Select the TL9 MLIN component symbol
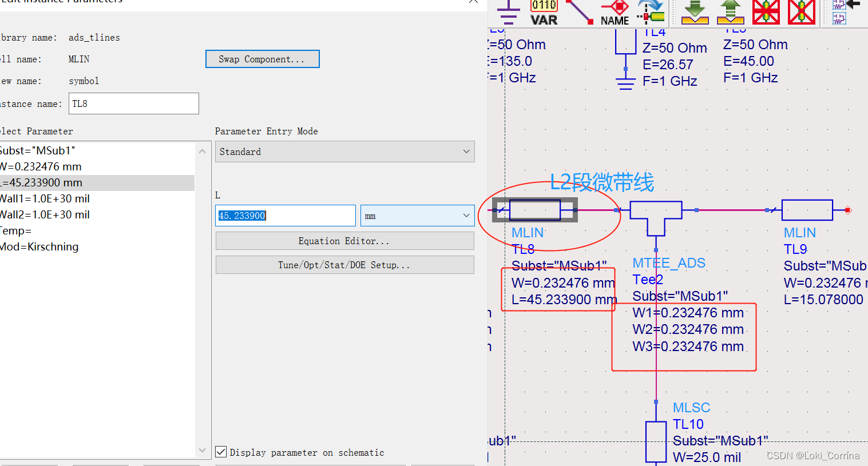The height and width of the screenshot is (466, 868). (807, 210)
